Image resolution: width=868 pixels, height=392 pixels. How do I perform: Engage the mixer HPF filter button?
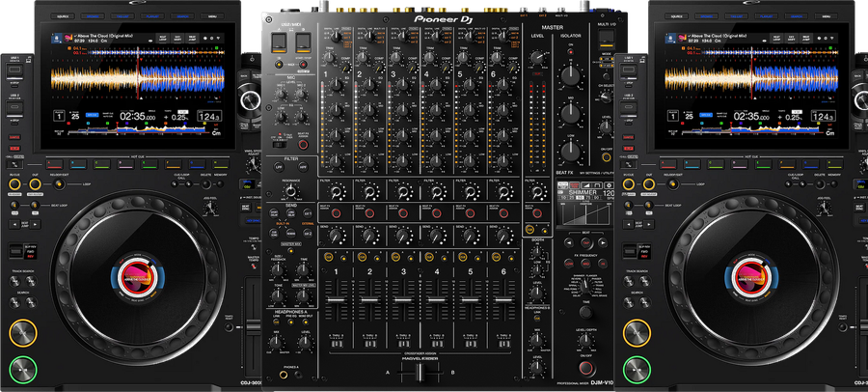[303, 166]
